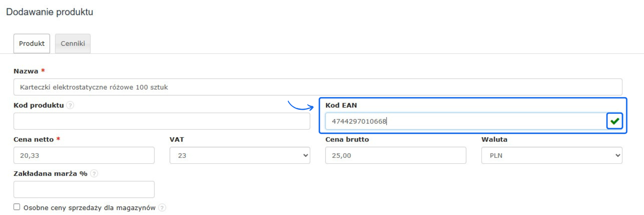This screenshot has width=644, height=215.
Task: Click the VAT label text
Action: coord(177,139)
